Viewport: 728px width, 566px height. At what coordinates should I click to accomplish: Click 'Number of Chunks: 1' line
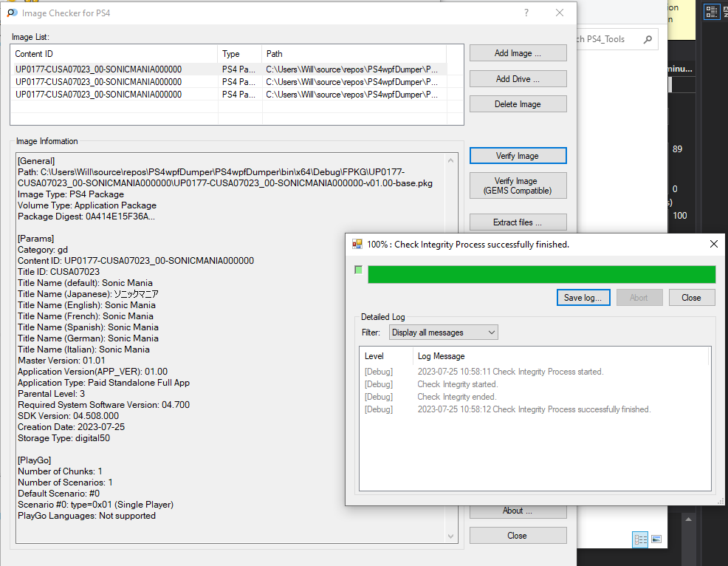tap(60, 471)
